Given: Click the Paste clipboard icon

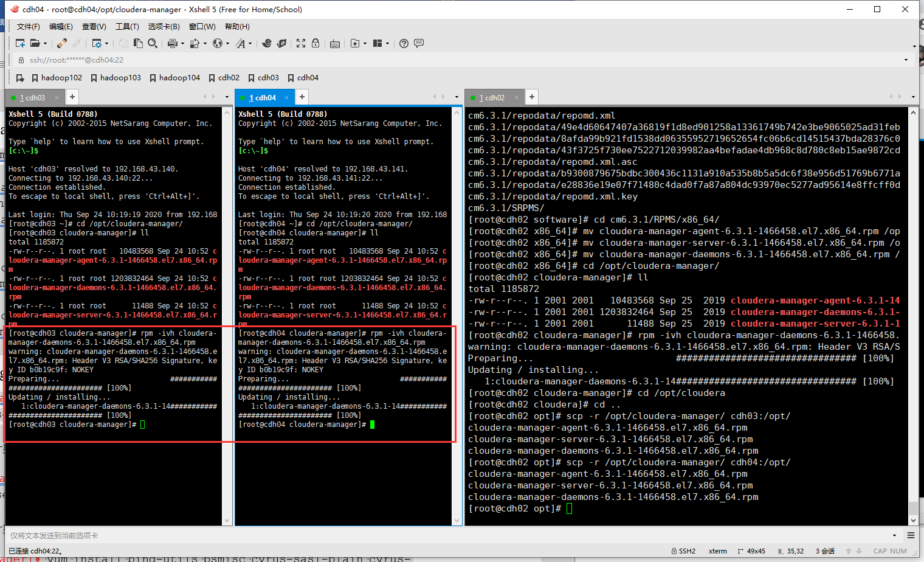Looking at the screenshot, I should pos(138,43).
